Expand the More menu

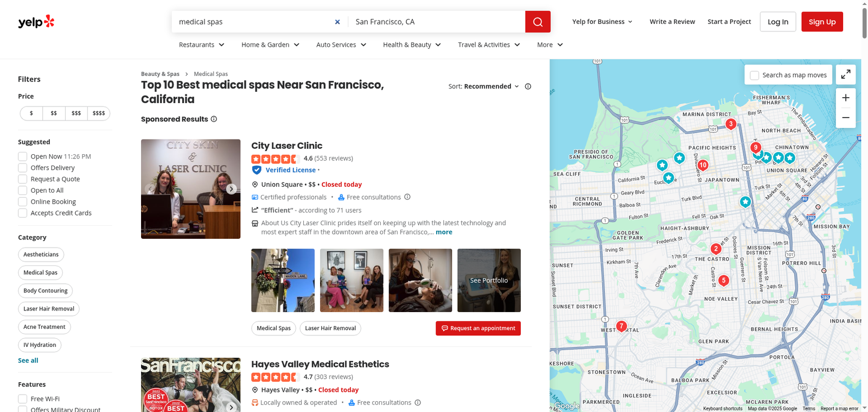coord(550,45)
